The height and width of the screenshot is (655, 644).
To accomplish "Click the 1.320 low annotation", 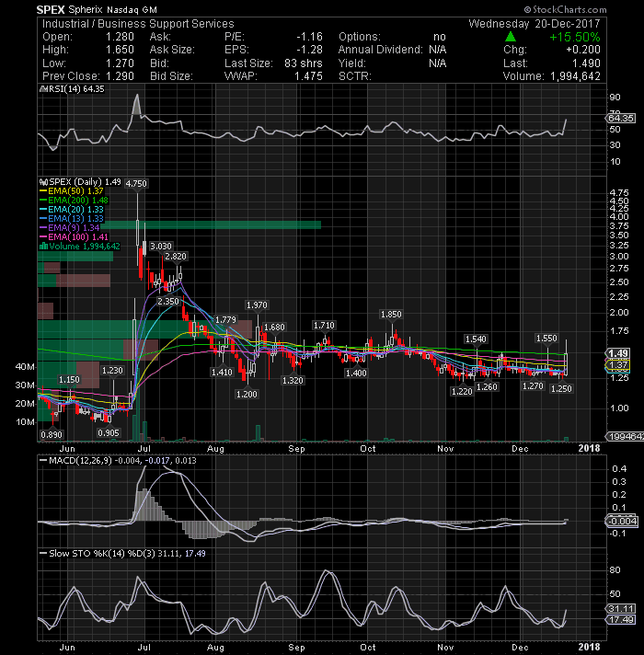I will (x=293, y=381).
